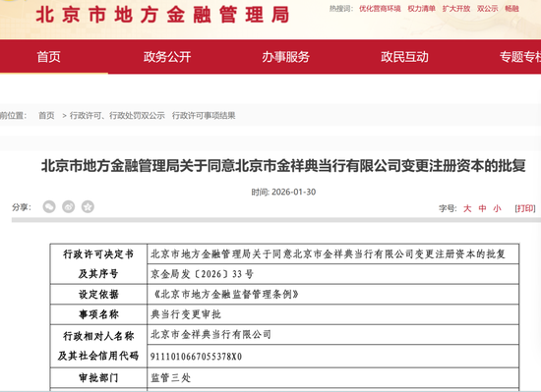Click the 事项名称 row label
This screenshot has height=392, width=541.
[98, 314]
